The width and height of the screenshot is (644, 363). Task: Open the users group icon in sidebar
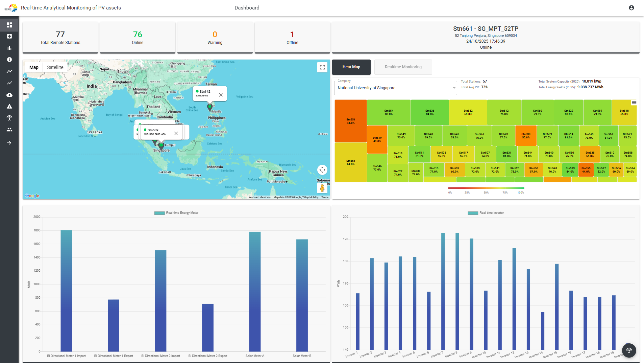click(x=9, y=130)
